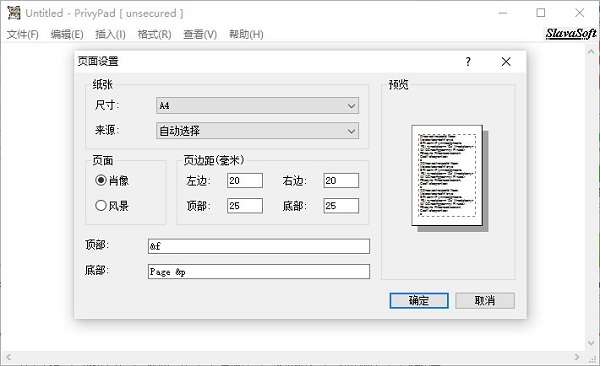Click the SlavaSoft logo link
The width and height of the screenshot is (600, 366).
point(571,34)
